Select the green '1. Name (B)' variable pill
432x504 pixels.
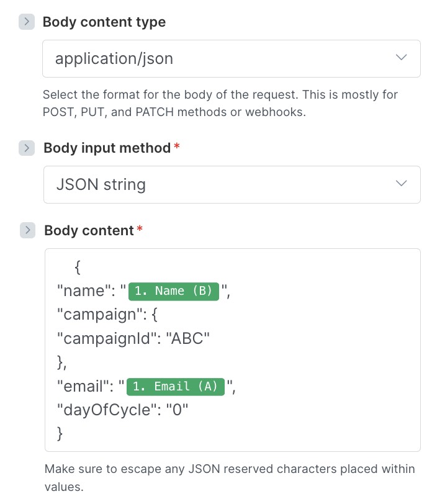(173, 291)
